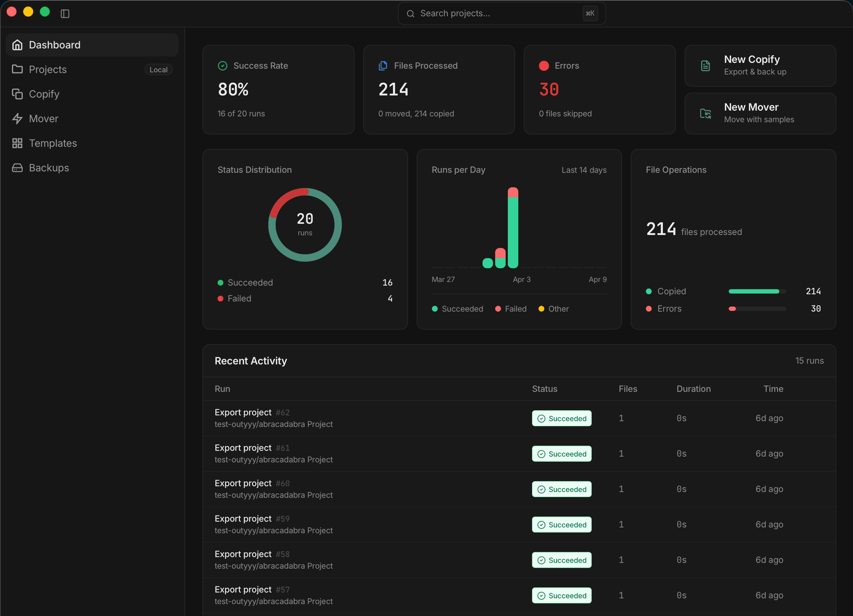The height and width of the screenshot is (616, 853).
Task: Open Templates via the grid icon
Action: [17, 143]
